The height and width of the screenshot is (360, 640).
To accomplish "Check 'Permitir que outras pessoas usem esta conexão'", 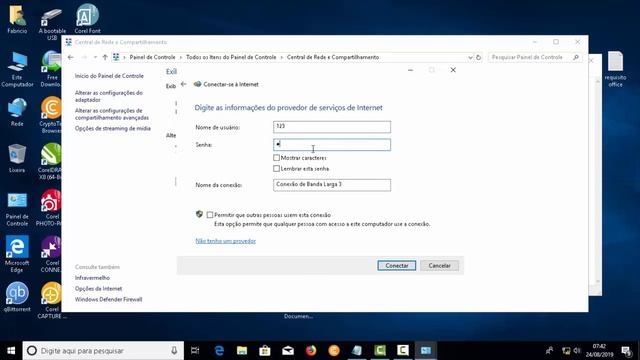I will [210, 215].
